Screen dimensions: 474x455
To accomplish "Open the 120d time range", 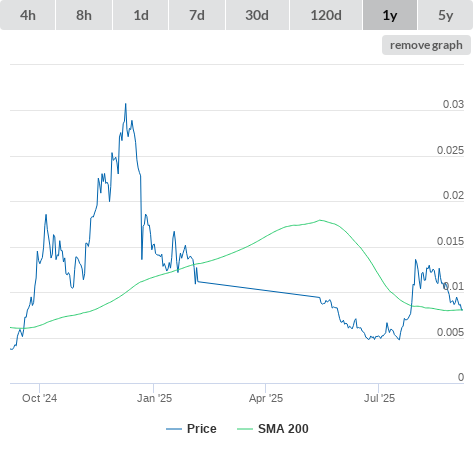I will tap(326, 15).
